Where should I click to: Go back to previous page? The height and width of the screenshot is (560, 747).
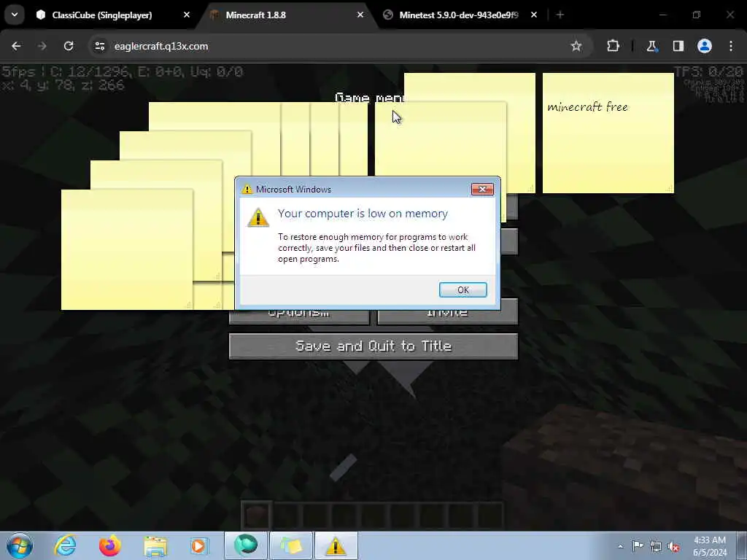[x=16, y=46]
